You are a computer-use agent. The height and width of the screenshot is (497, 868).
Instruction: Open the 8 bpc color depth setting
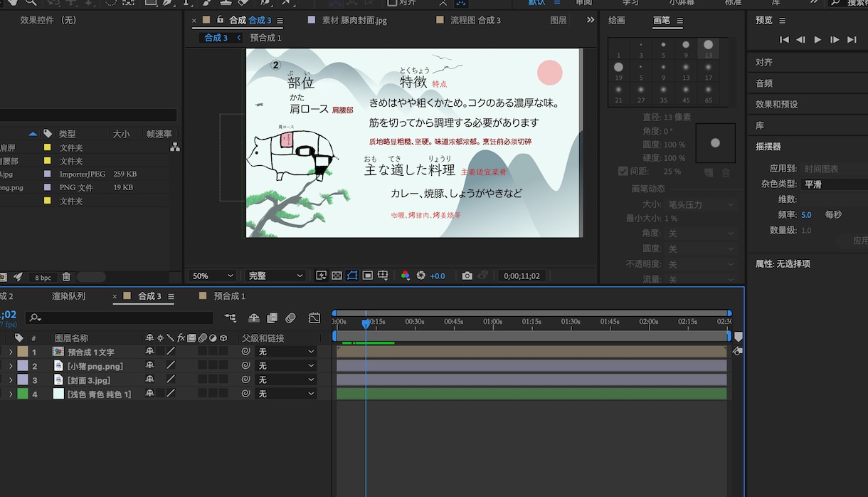43,277
